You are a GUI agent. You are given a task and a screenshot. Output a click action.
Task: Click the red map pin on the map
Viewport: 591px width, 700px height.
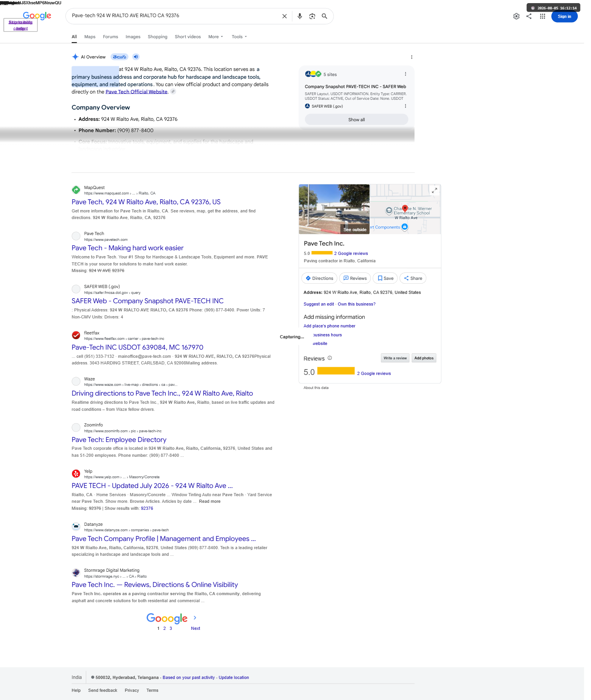[405, 209]
